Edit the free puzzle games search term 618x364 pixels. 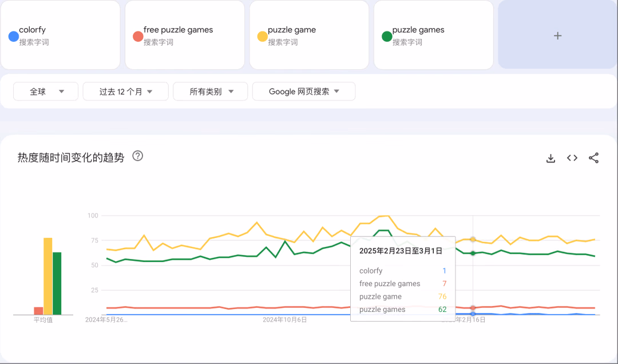pyautogui.click(x=185, y=35)
